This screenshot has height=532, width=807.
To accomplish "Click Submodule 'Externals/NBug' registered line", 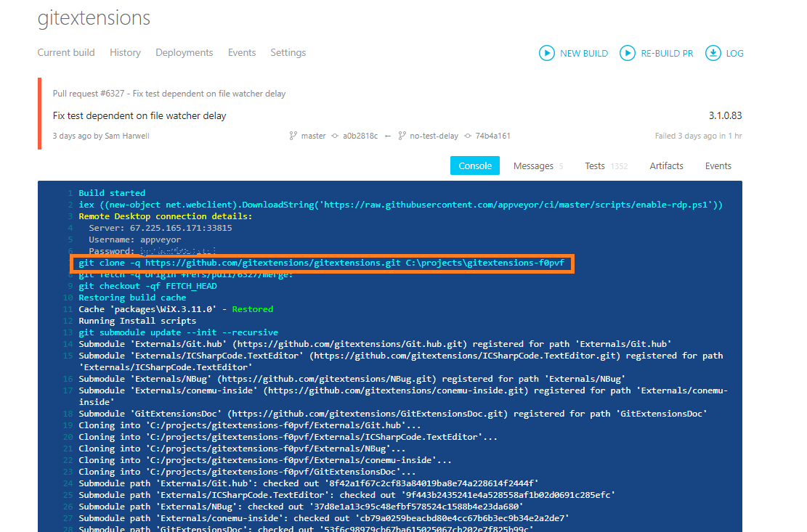I will (352, 379).
